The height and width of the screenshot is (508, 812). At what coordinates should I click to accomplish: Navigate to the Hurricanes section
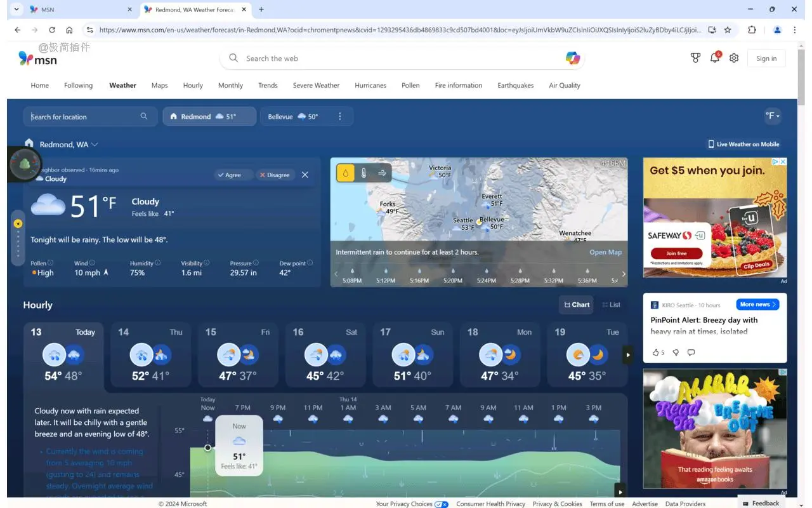(x=370, y=85)
